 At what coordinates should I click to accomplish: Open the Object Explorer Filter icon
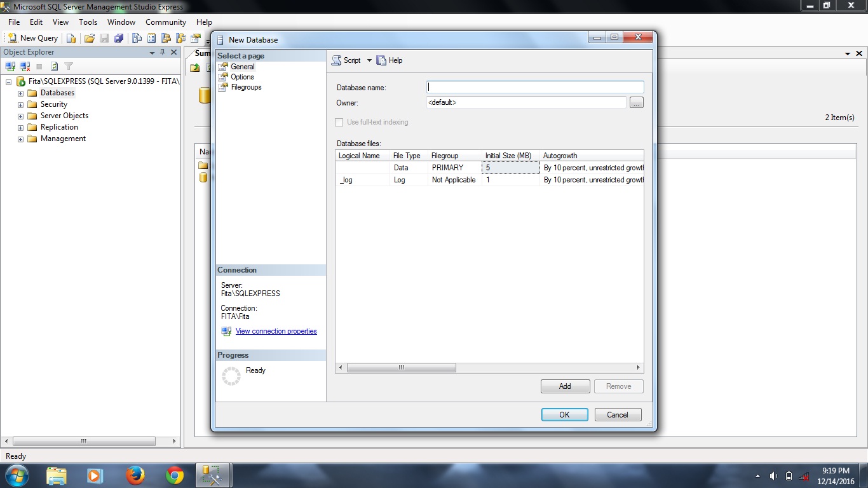click(68, 66)
